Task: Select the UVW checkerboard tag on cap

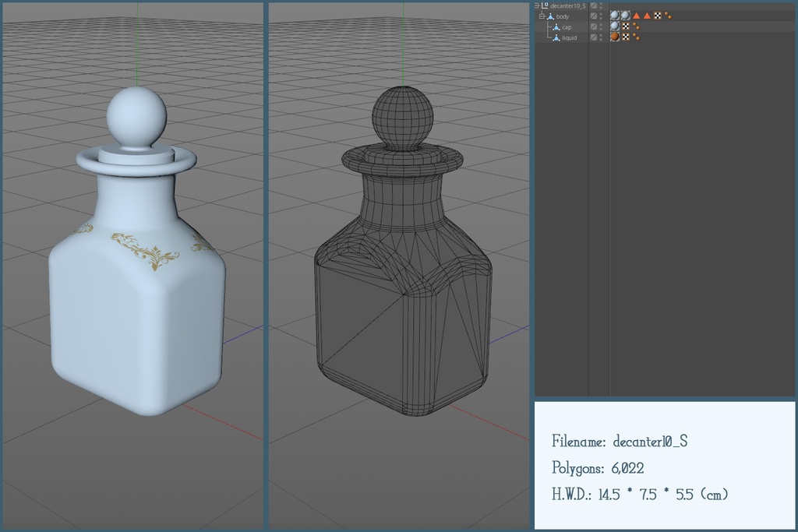Action: pos(626,26)
